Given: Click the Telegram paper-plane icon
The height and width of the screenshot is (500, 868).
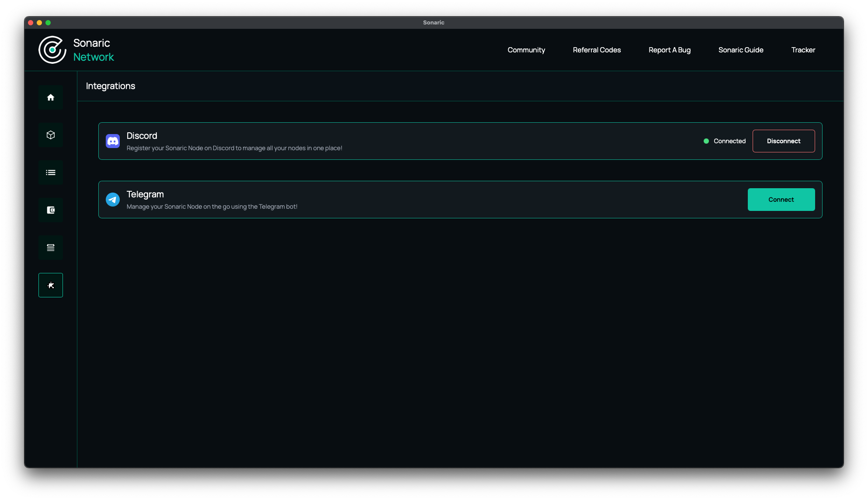Looking at the screenshot, I should pyautogui.click(x=113, y=200).
